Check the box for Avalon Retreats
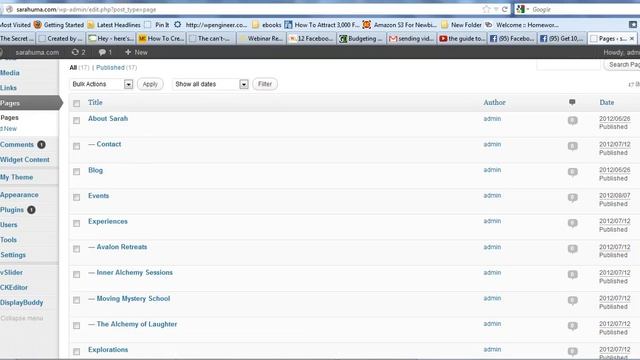Screen dimensions: 640x360 tap(76, 249)
